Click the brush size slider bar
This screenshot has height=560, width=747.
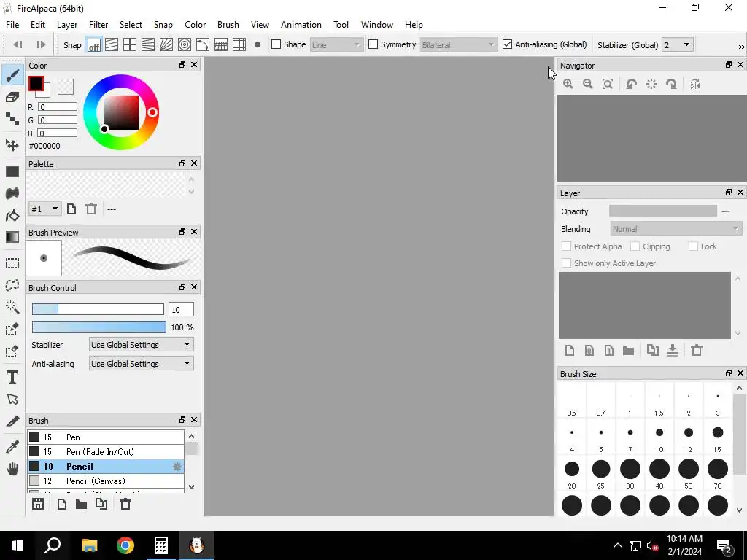coord(98,309)
